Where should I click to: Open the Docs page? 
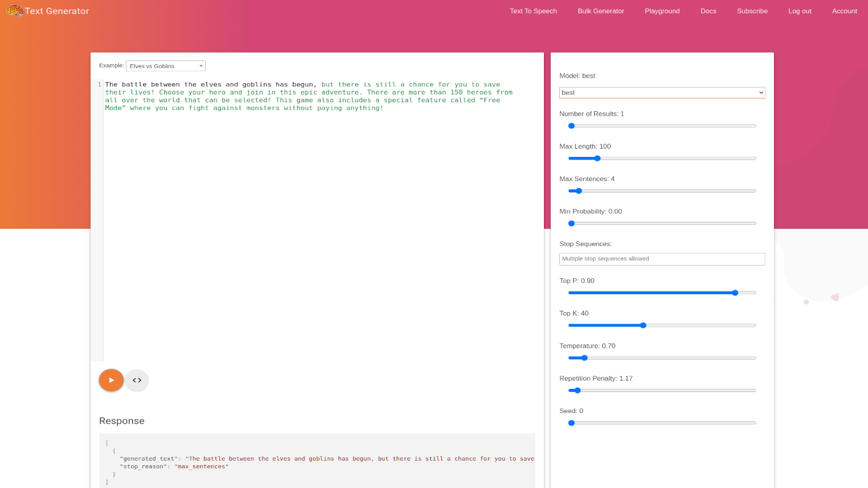point(708,11)
